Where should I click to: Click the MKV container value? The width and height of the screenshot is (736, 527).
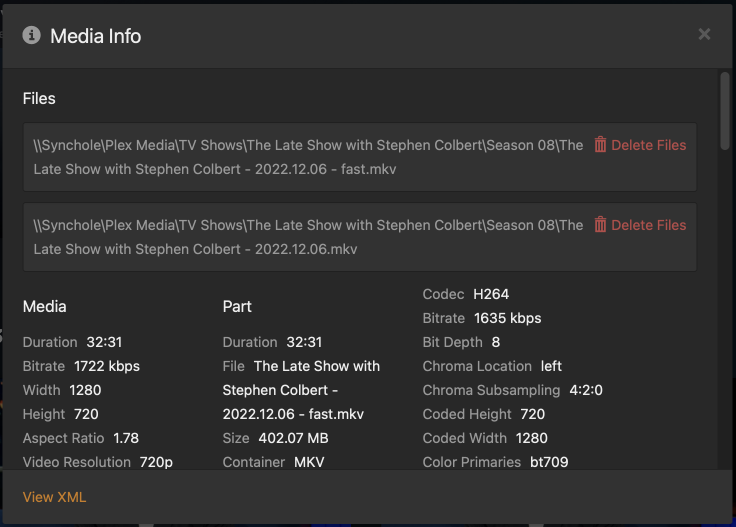(309, 462)
